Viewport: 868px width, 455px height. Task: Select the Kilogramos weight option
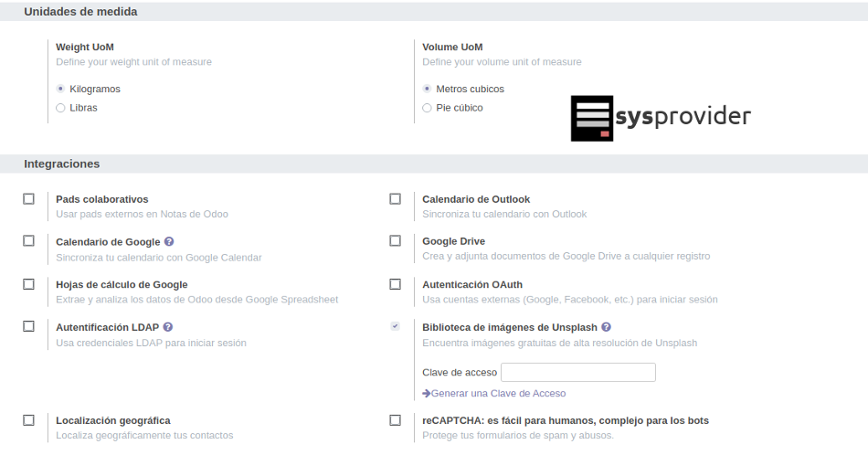pyautogui.click(x=60, y=90)
